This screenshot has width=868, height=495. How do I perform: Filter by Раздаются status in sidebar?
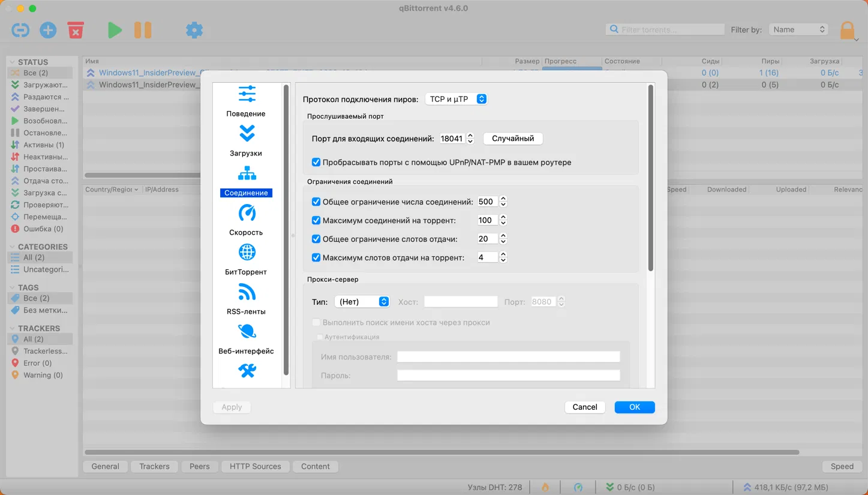40,97
